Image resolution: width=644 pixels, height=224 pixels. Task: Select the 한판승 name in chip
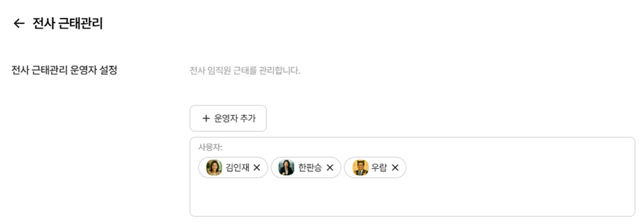pyautogui.click(x=310, y=168)
